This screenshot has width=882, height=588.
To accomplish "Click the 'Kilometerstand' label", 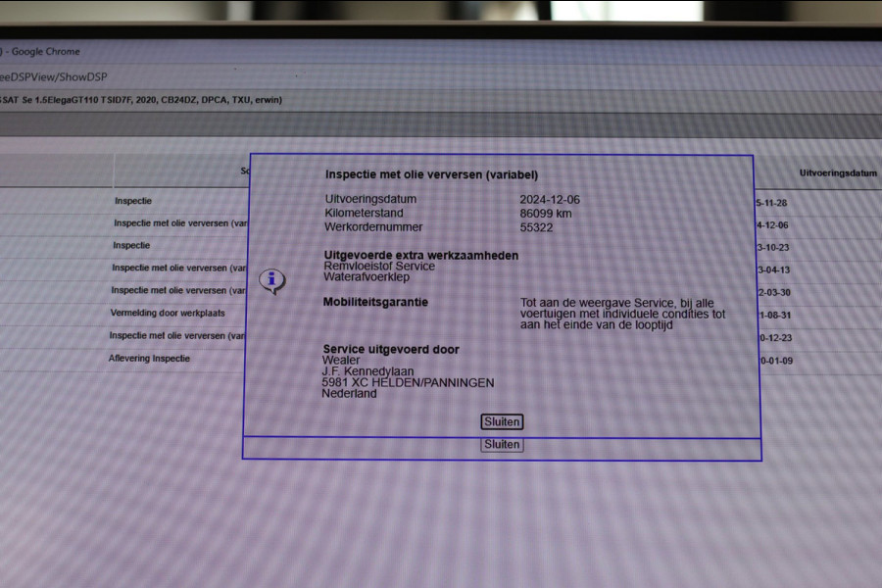I will click(x=364, y=214).
